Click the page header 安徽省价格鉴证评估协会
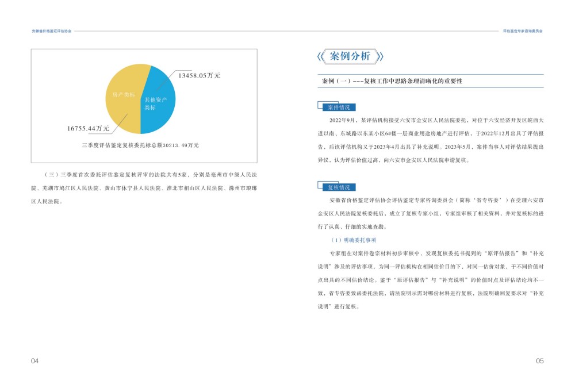The width and height of the screenshot is (575, 392). [x=51, y=31]
